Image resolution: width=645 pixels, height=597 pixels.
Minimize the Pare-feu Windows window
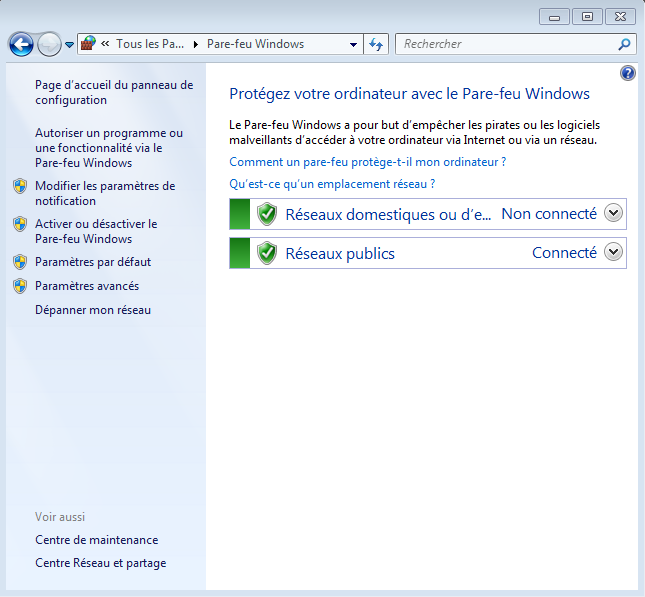tap(554, 17)
